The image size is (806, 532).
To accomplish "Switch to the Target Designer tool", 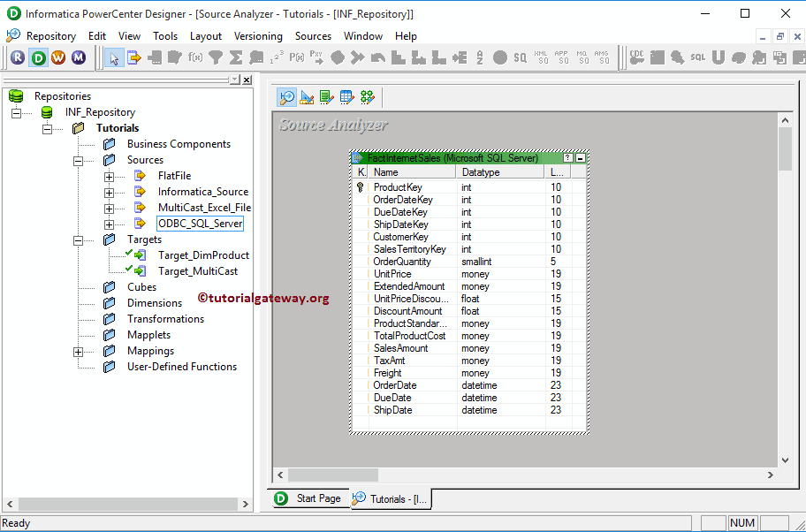I will click(306, 97).
